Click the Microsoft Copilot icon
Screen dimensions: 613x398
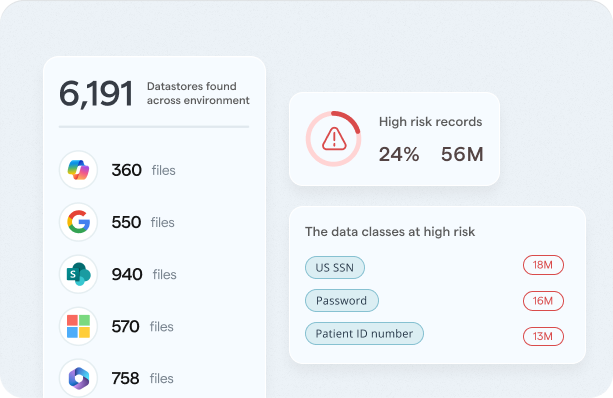coord(78,170)
